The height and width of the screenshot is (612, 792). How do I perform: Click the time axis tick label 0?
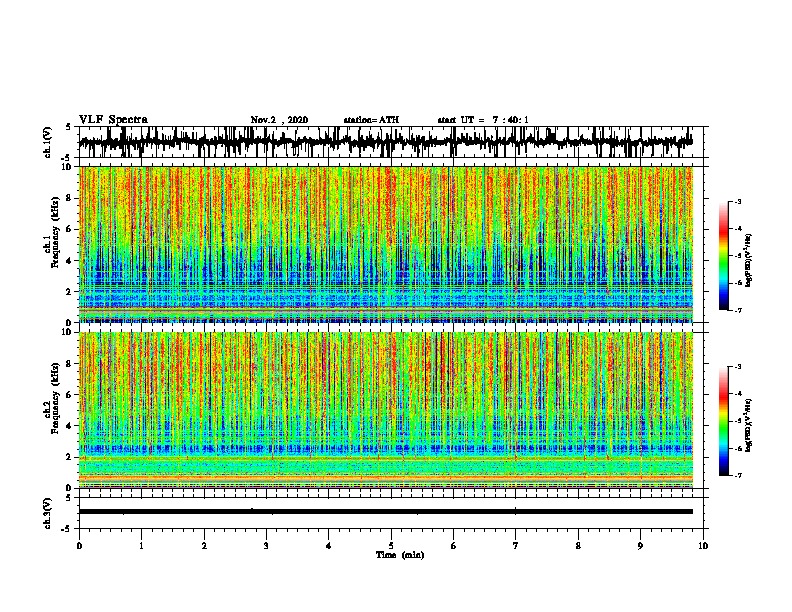tap(79, 546)
